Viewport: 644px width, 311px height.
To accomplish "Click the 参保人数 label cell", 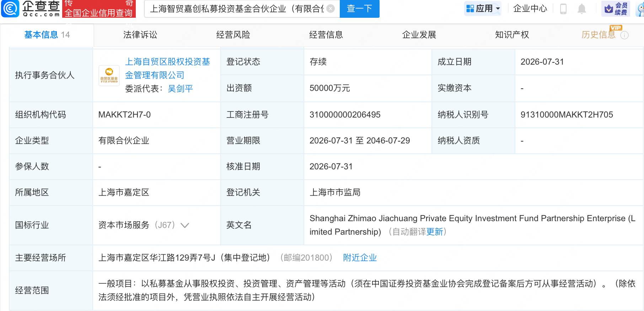I will pyautogui.click(x=51, y=167).
